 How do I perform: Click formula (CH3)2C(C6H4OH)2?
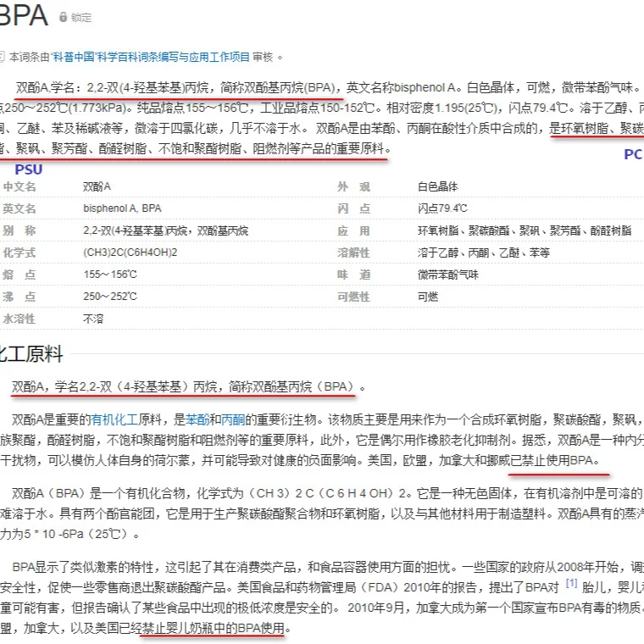point(130,253)
